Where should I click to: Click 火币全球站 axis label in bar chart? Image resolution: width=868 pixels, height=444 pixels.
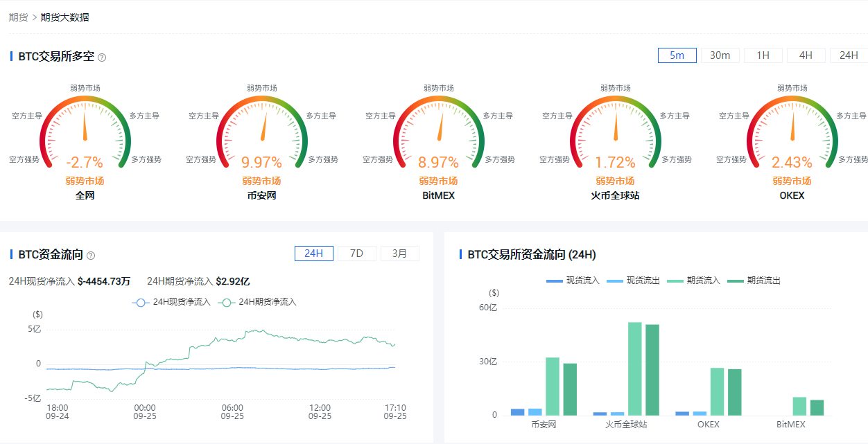pyautogui.click(x=626, y=424)
